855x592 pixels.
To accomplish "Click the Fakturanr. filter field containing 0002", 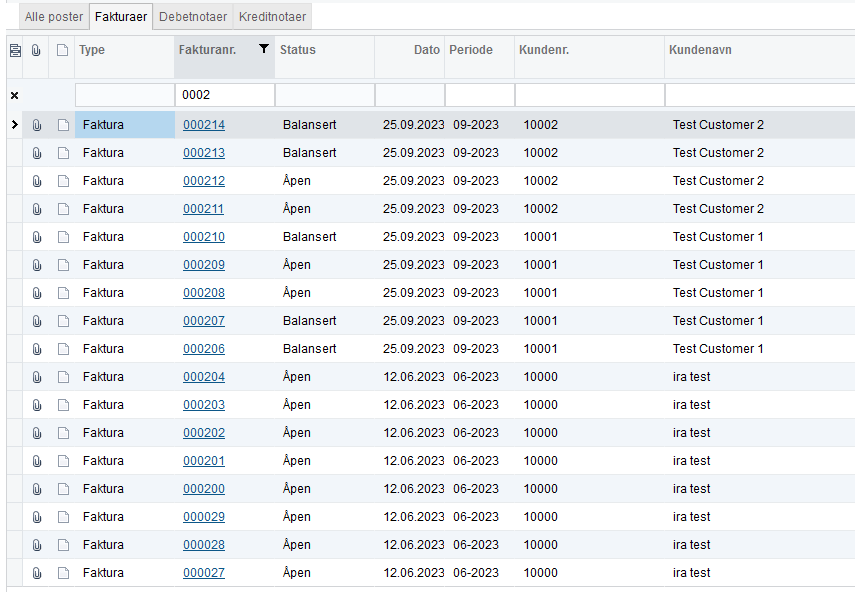I will click(x=225, y=95).
